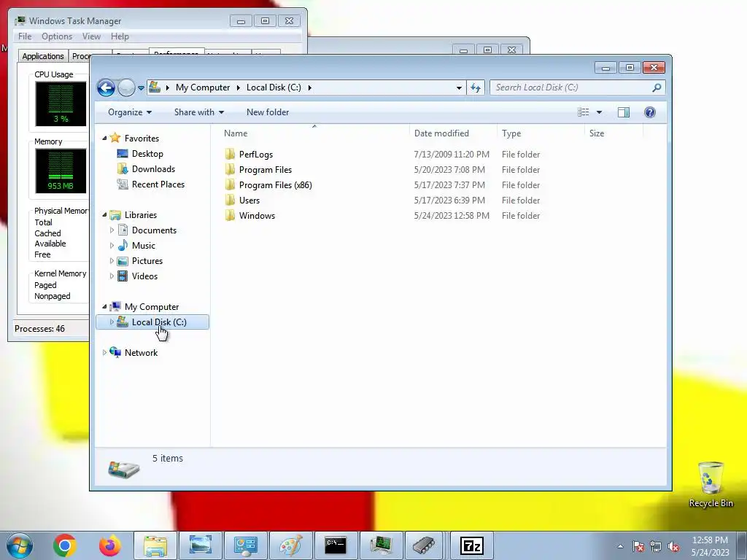Image resolution: width=747 pixels, height=560 pixels.
Task: Open Task Manager View menu
Action: pyautogui.click(x=91, y=36)
